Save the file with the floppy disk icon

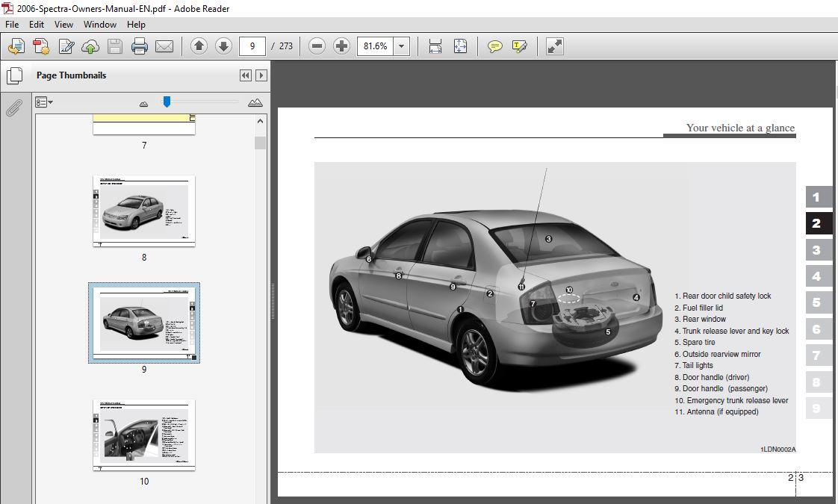coord(115,46)
